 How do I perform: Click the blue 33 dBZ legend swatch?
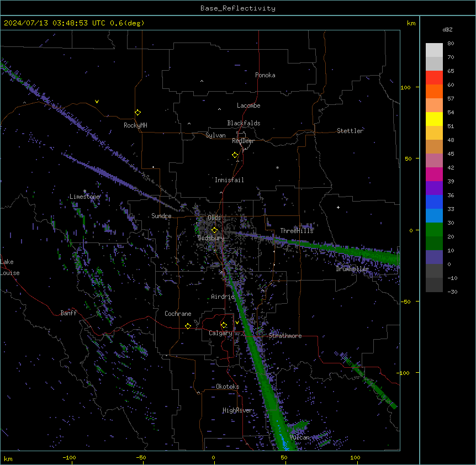click(x=434, y=202)
